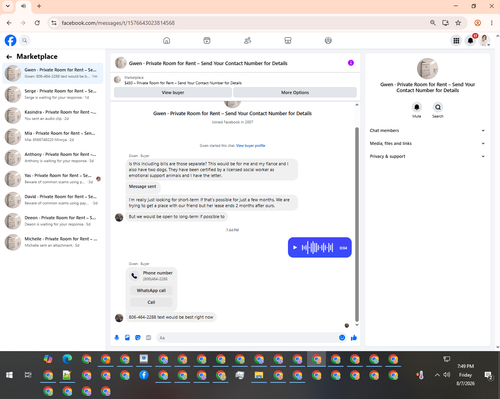Record a voice clip microphone icon
Image resolution: width=500 pixels, height=399 pixels.
click(117, 338)
